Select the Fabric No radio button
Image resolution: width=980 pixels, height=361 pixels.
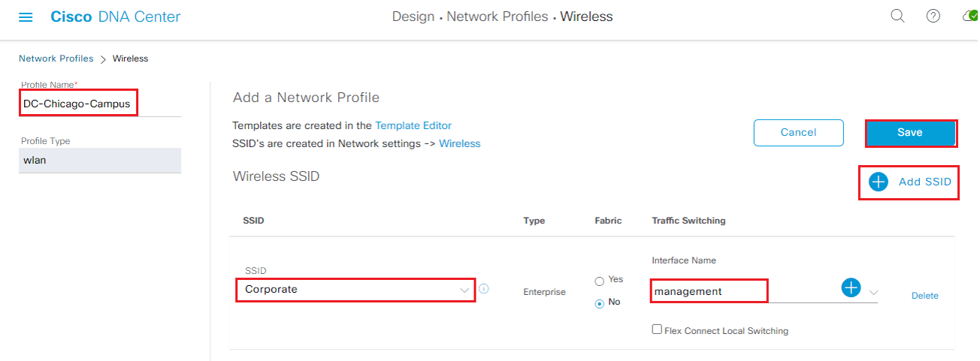[x=599, y=304]
